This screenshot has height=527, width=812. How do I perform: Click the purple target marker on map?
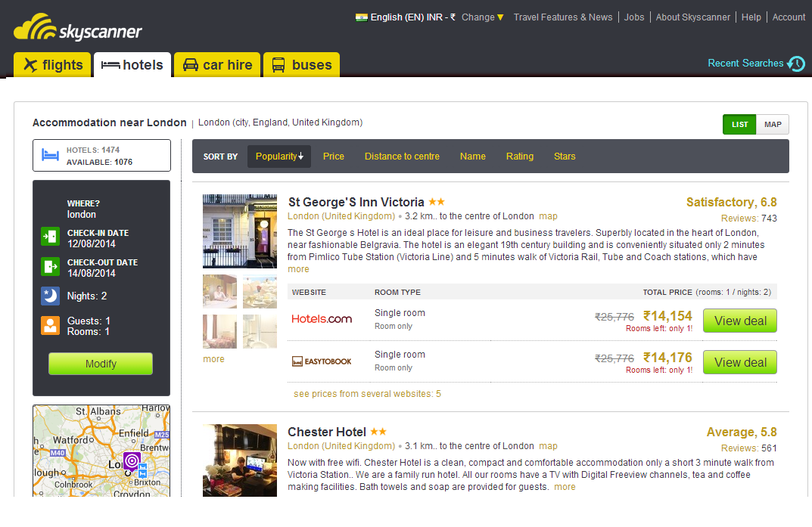pos(132,460)
